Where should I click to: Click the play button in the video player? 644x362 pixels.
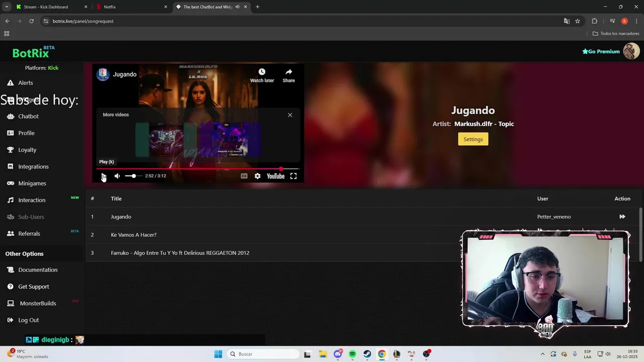(x=104, y=176)
